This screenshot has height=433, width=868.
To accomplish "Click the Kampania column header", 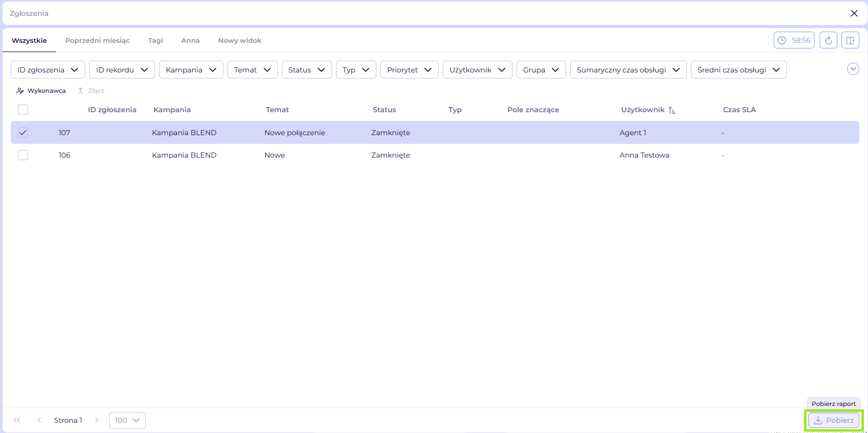I will (172, 110).
